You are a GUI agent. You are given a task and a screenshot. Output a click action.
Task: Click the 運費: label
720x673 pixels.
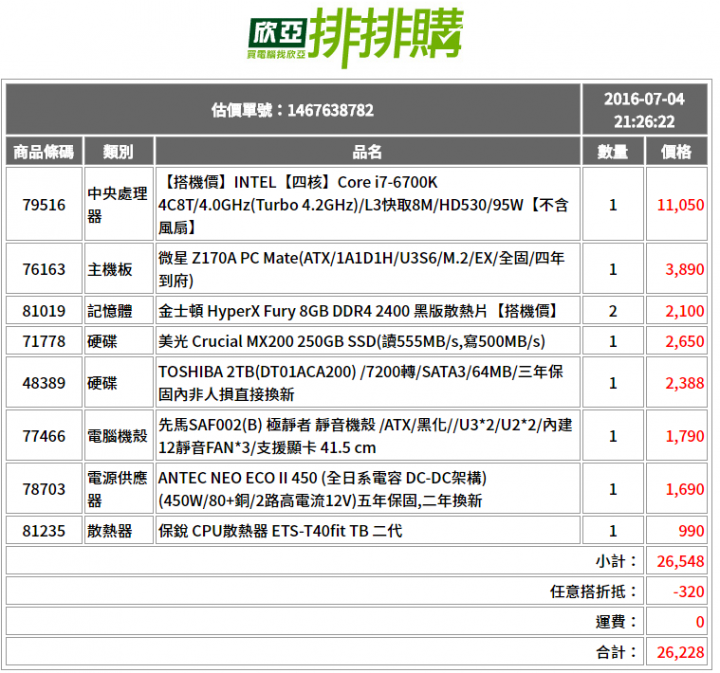(616, 622)
